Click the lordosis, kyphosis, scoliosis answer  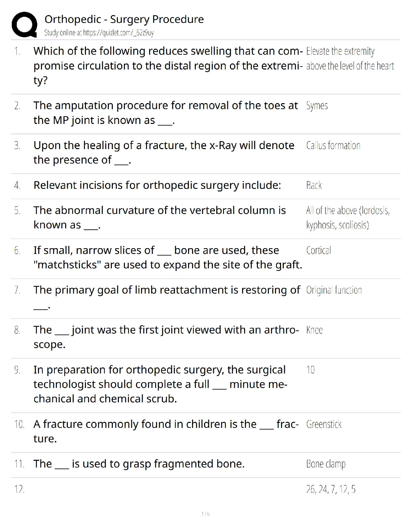coord(348,218)
